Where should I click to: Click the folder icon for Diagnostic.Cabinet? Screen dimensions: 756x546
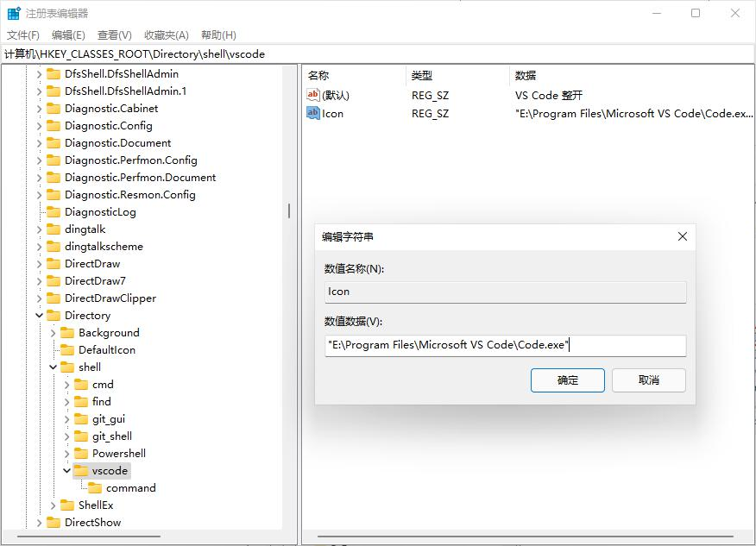coord(54,109)
